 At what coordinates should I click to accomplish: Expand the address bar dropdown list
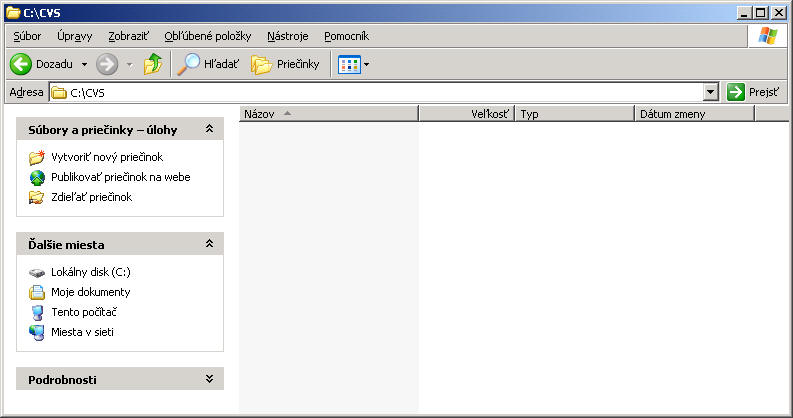click(711, 92)
